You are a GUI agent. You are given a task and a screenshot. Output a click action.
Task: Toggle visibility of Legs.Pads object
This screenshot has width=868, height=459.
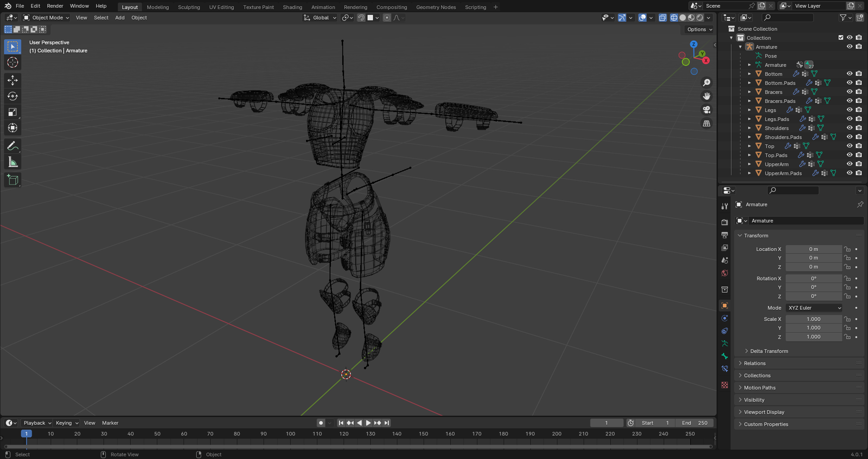point(849,119)
